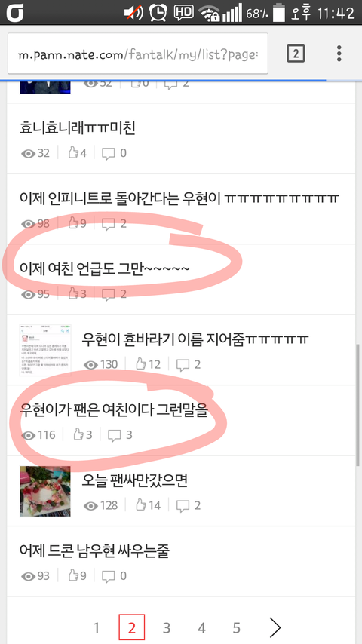The width and height of the screenshot is (362, 644).
Task: Go to page 3 in pagination
Action: (x=167, y=627)
